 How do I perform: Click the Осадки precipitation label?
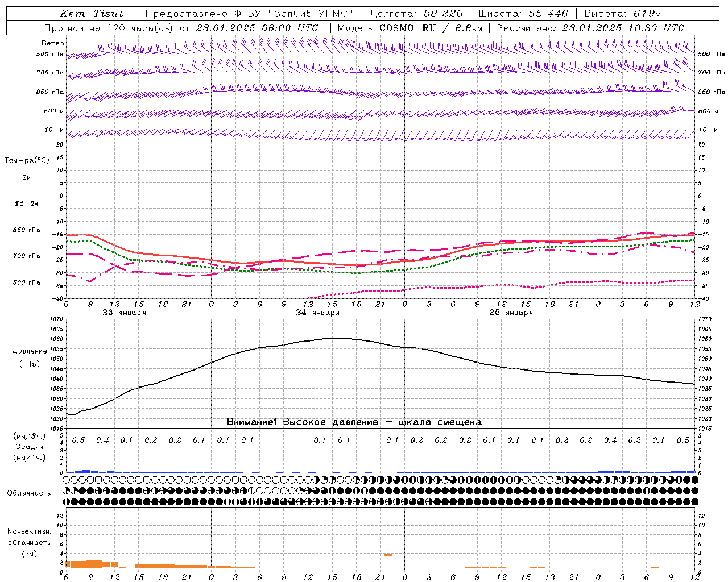pos(29,447)
